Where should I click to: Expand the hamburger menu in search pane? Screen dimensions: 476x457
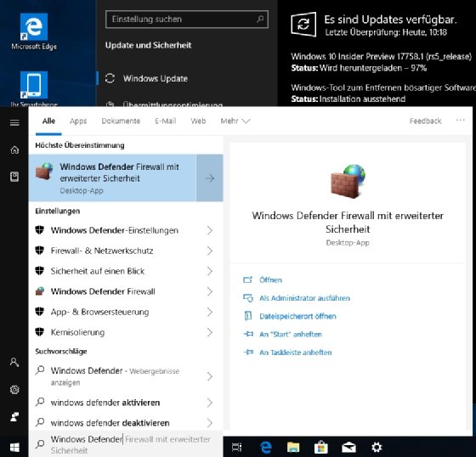14,122
